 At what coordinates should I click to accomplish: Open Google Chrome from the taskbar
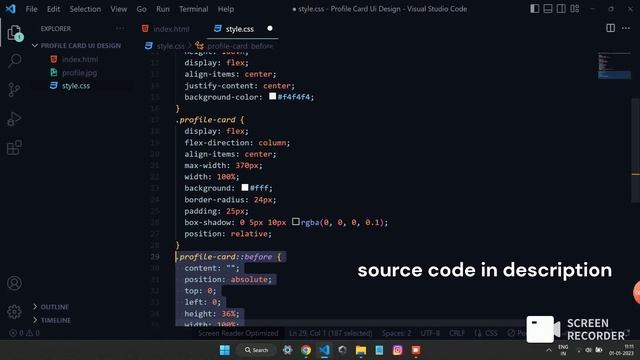click(x=306, y=350)
